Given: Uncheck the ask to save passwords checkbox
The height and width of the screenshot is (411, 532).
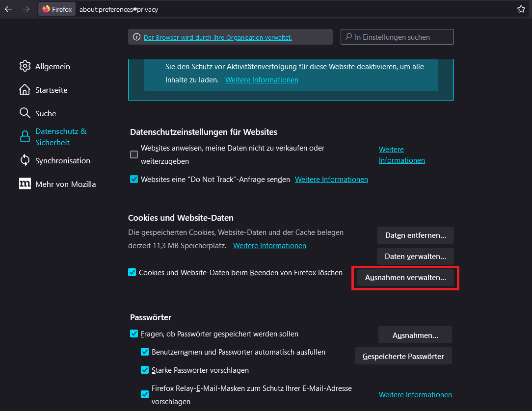Looking at the screenshot, I should [x=134, y=334].
